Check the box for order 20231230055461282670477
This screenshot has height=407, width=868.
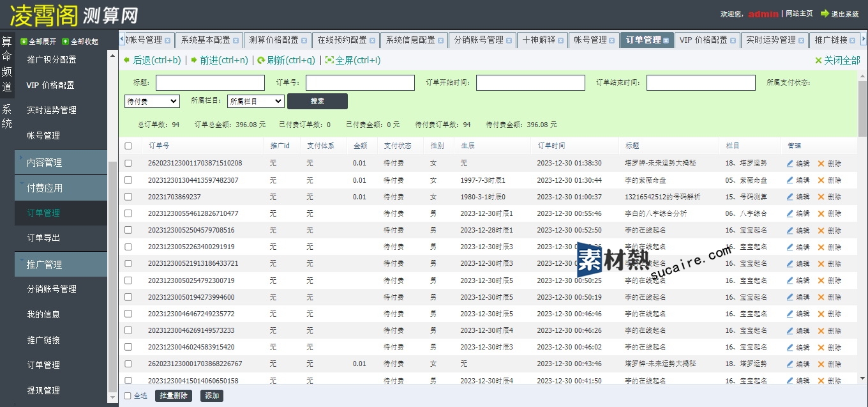click(x=128, y=213)
